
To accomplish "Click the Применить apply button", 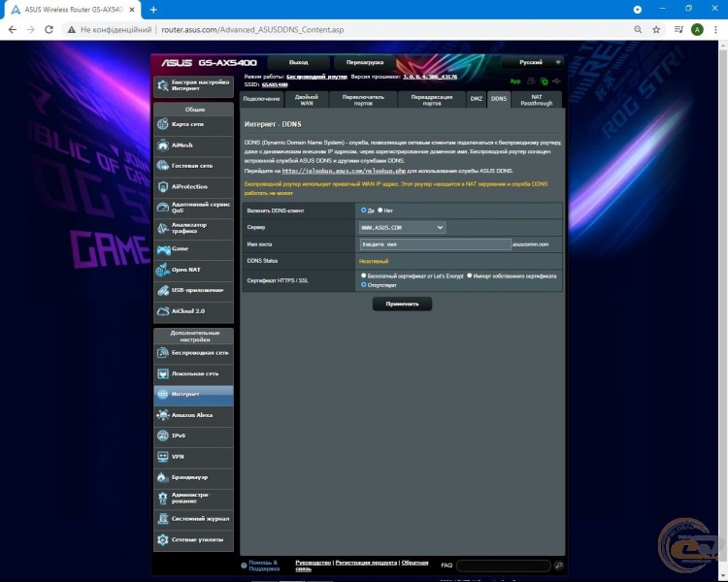I will point(402,304).
